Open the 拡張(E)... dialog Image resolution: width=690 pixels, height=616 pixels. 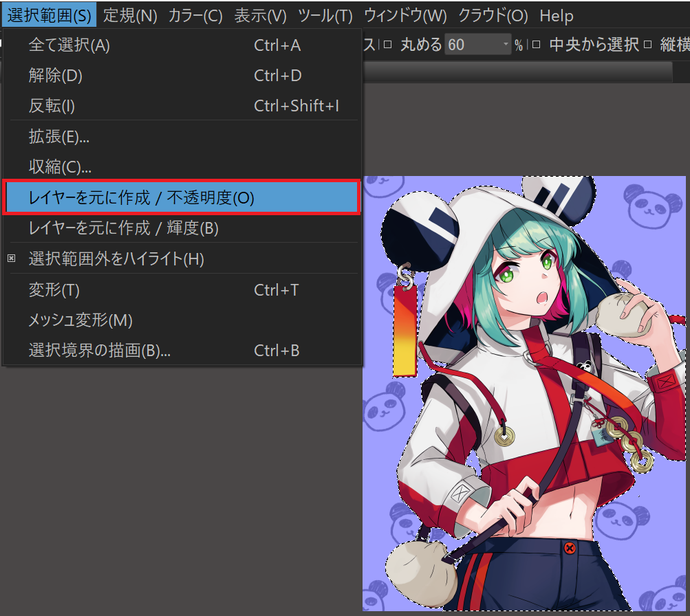point(59,137)
